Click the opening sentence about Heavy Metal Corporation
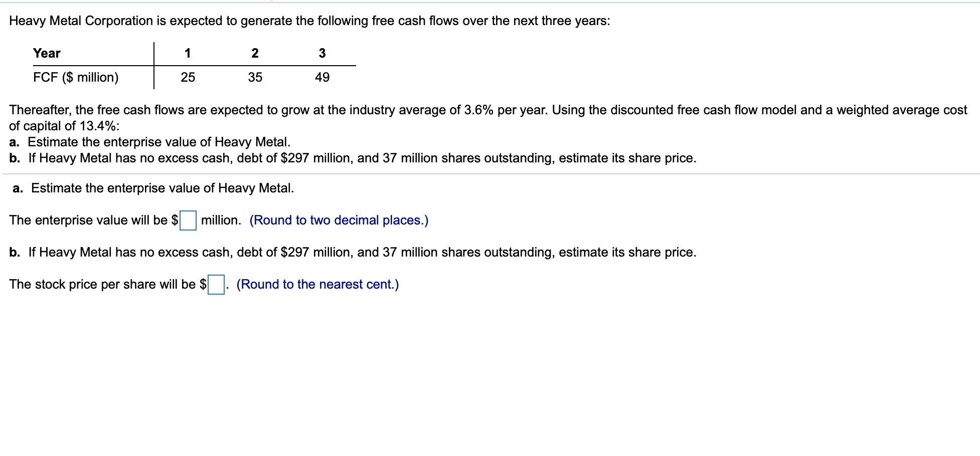980x456 pixels. point(309,21)
